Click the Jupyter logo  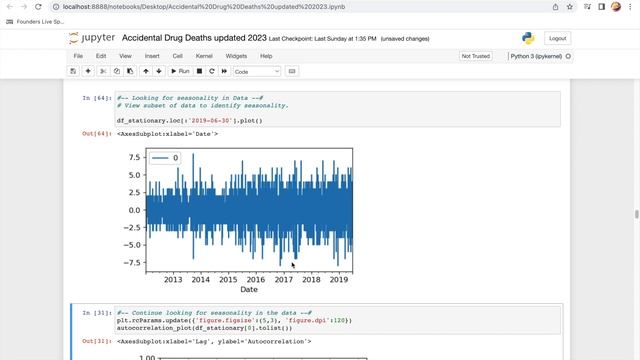coord(92,38)
